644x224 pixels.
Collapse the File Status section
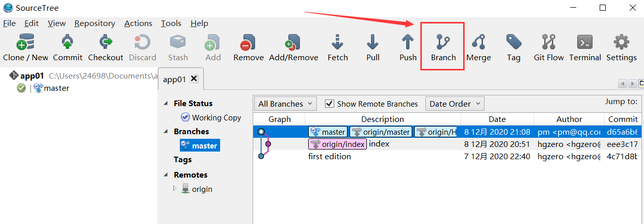tap(165, 104)
